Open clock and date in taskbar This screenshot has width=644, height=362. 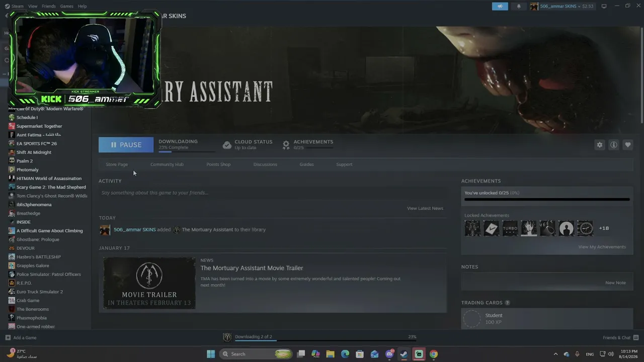628,354
